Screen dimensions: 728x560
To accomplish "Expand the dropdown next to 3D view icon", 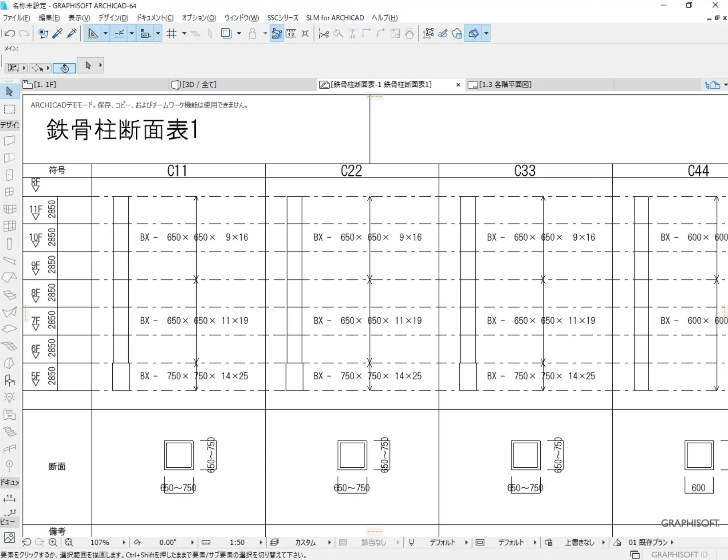I will [x=486, y=33].
